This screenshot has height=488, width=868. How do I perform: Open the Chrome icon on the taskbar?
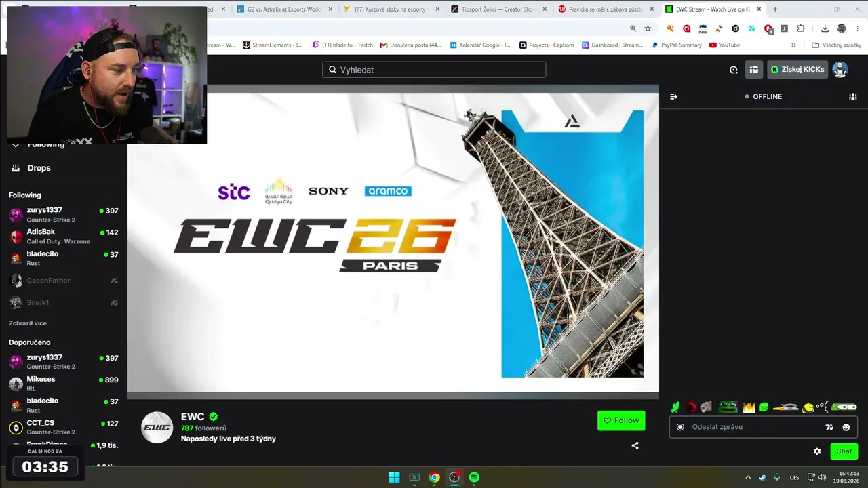click(434, 477)
